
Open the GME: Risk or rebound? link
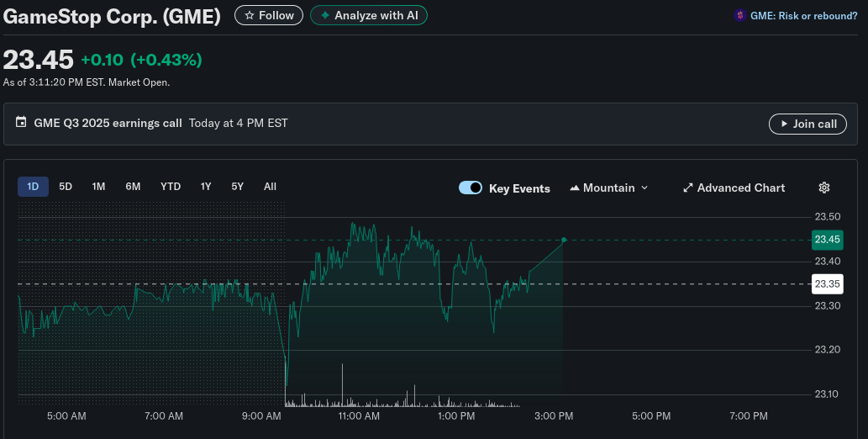803,16
